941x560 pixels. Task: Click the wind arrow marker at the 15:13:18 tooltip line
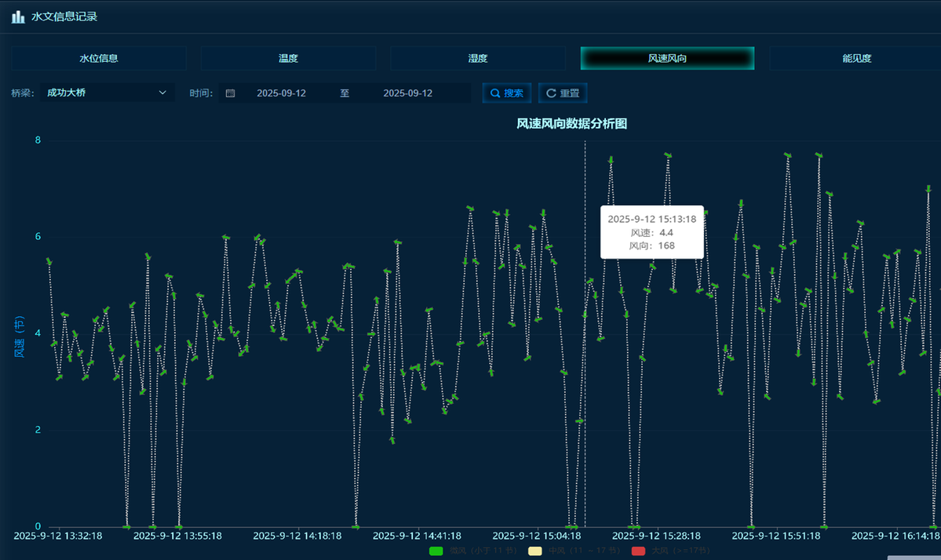coord(585,315)
